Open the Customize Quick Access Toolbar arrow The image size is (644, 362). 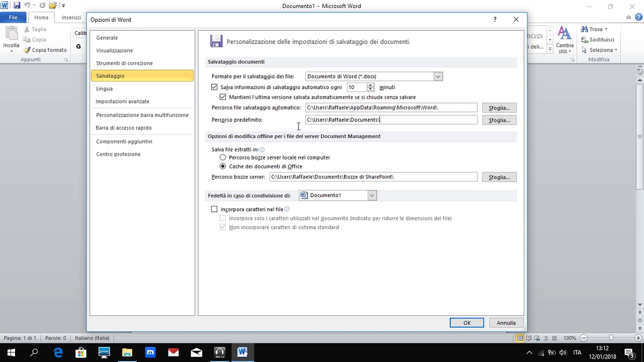tap(63, 6)
